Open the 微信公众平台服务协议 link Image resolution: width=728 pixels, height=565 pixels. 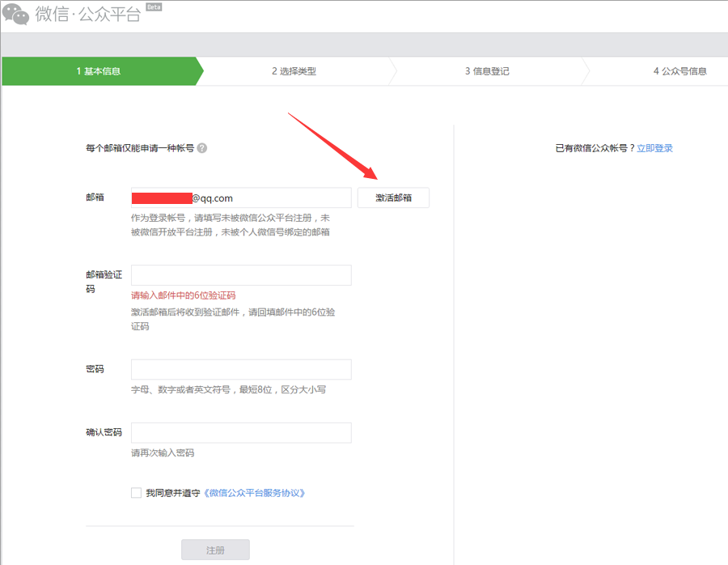pos(254,493)
